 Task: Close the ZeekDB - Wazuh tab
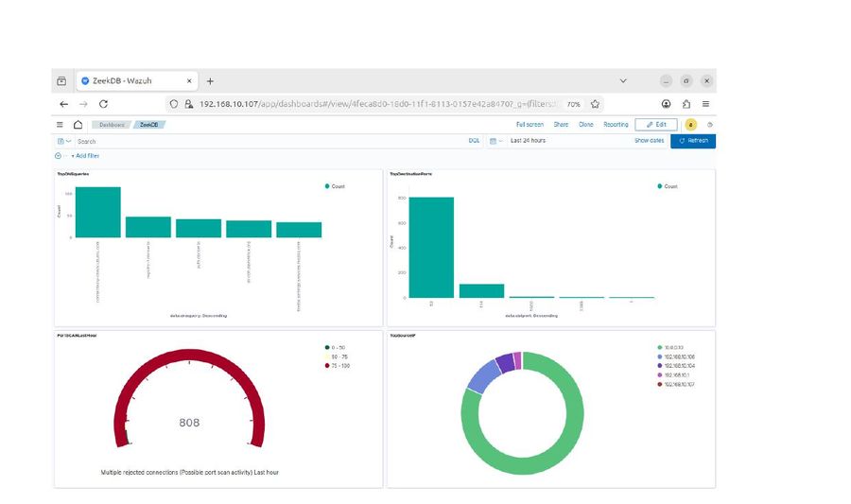click(189, 80)
